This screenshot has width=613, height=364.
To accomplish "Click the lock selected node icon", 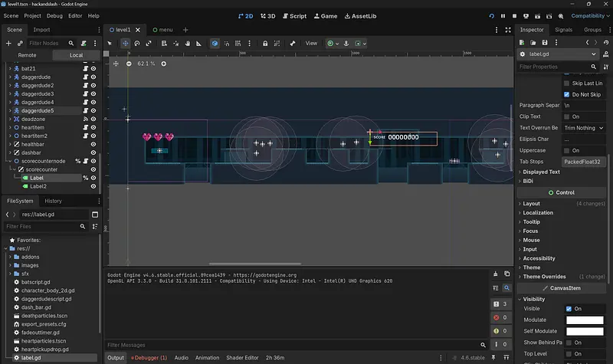I will [x=264, y=44].
